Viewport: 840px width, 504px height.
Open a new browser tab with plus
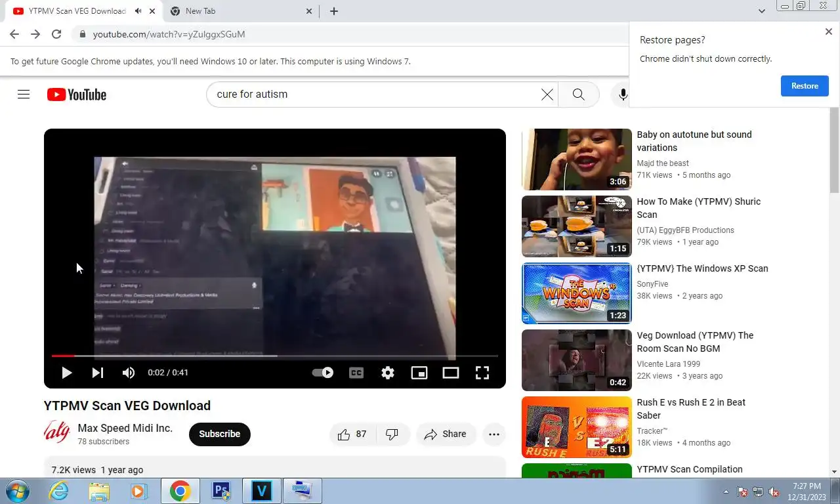coord(334,11)
